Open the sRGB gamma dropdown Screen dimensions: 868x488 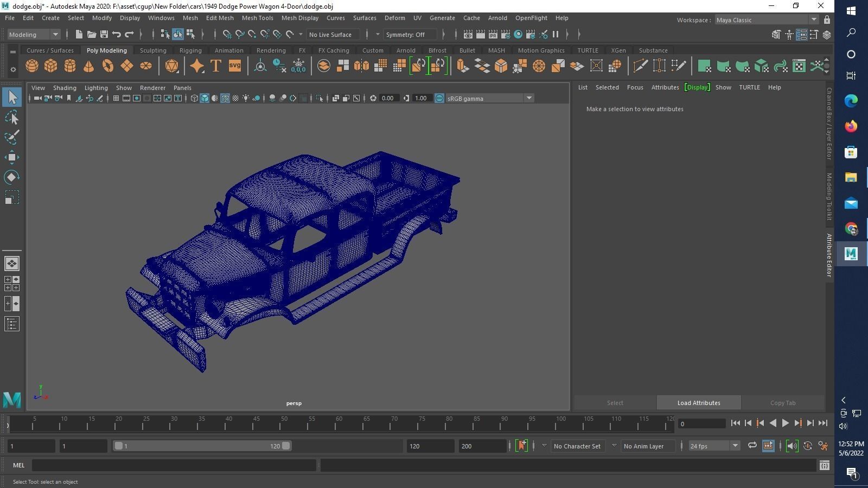[490, 98]
